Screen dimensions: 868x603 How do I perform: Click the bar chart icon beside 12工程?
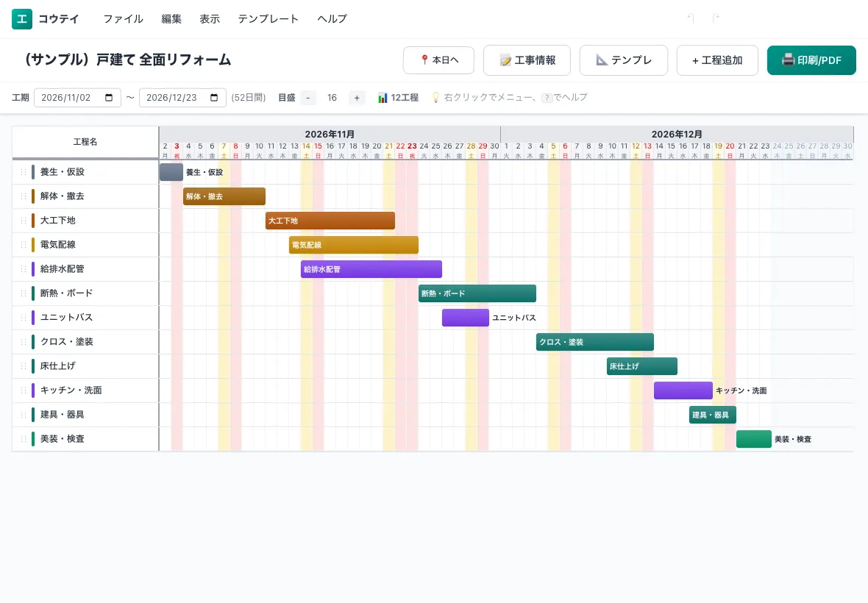383,98
